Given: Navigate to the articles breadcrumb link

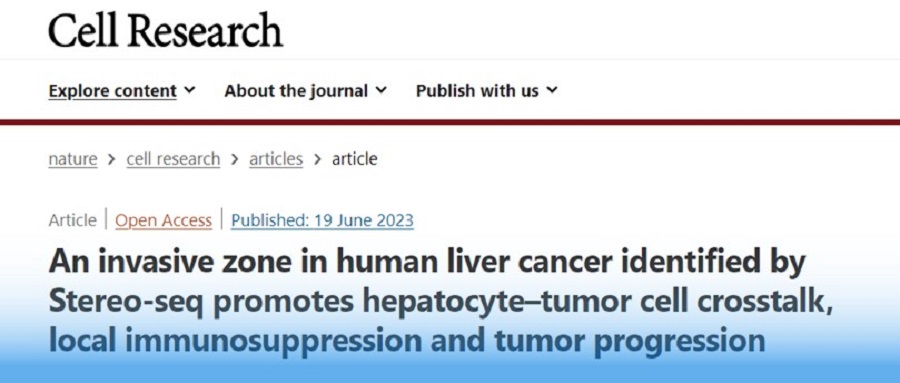Looking at the screenshot, I should [x=276, y=159].
